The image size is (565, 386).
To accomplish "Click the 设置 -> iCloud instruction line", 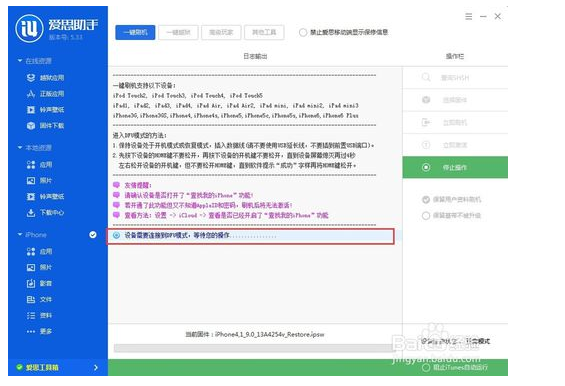I will point(226,216).
